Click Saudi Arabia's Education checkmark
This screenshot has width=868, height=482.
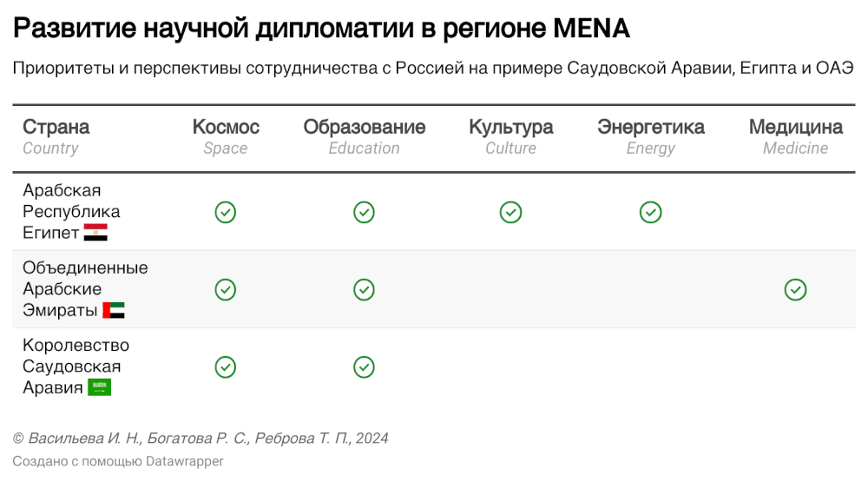click(x=364, y=366)
